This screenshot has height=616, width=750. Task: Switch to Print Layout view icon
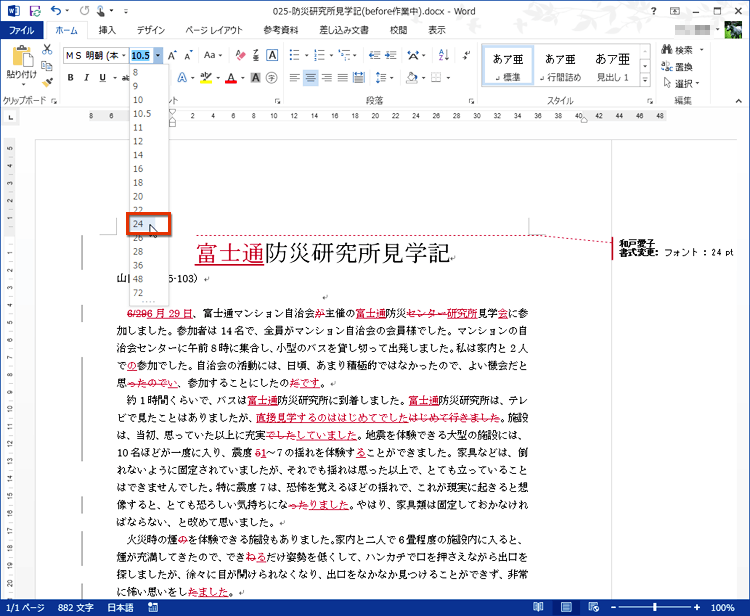566,607
